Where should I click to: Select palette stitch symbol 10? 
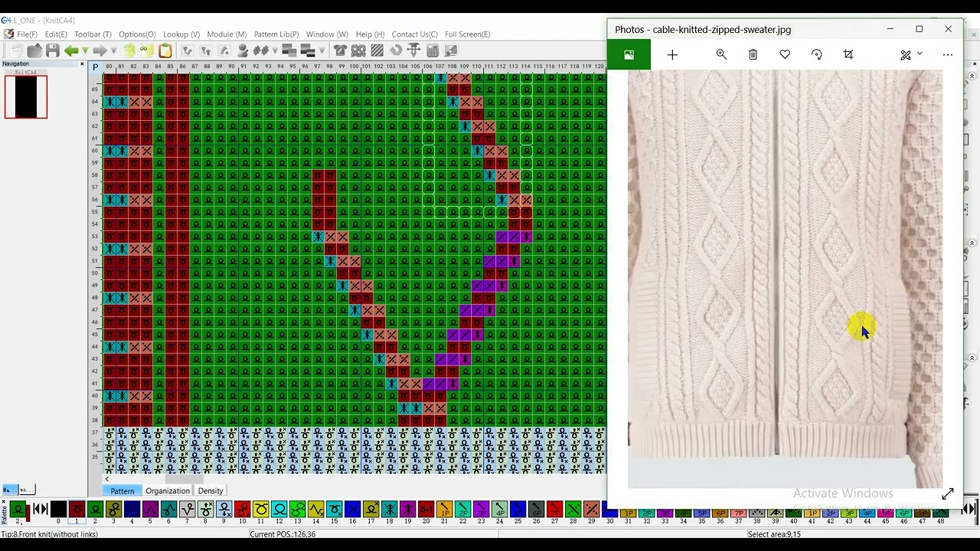coord(242,510)
